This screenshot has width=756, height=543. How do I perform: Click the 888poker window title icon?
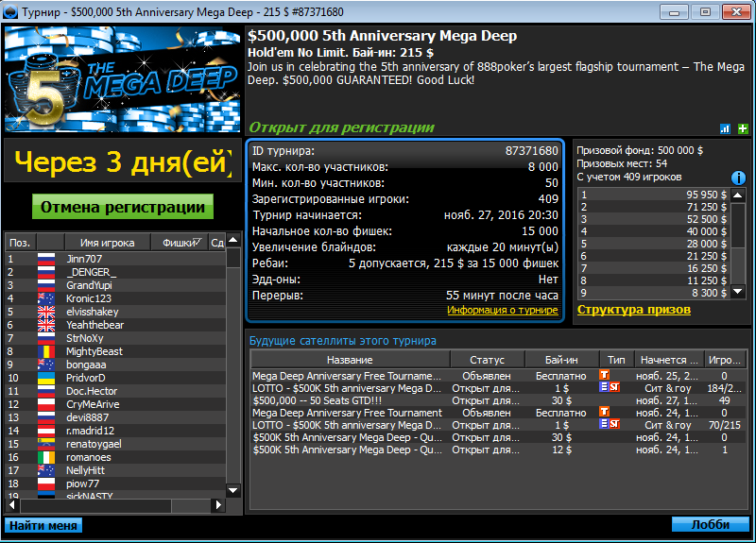point(10,11)
